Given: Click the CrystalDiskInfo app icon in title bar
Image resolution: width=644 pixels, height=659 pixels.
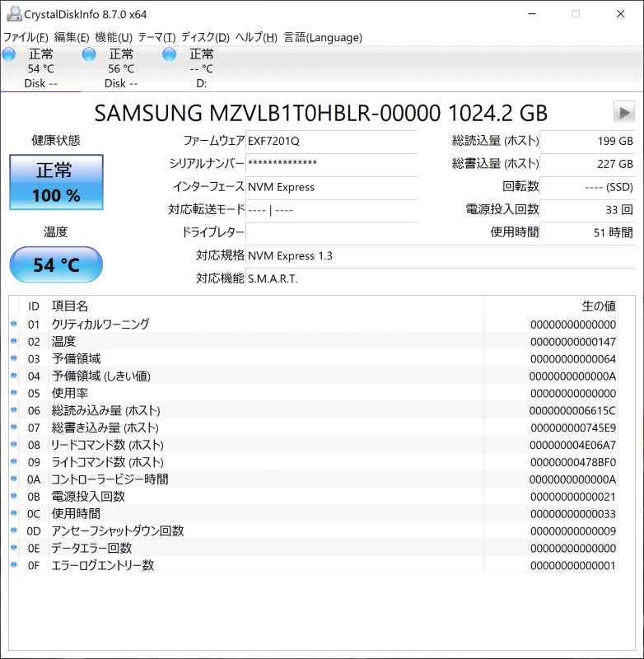Looking at the screenshot, I should point(14,14).
